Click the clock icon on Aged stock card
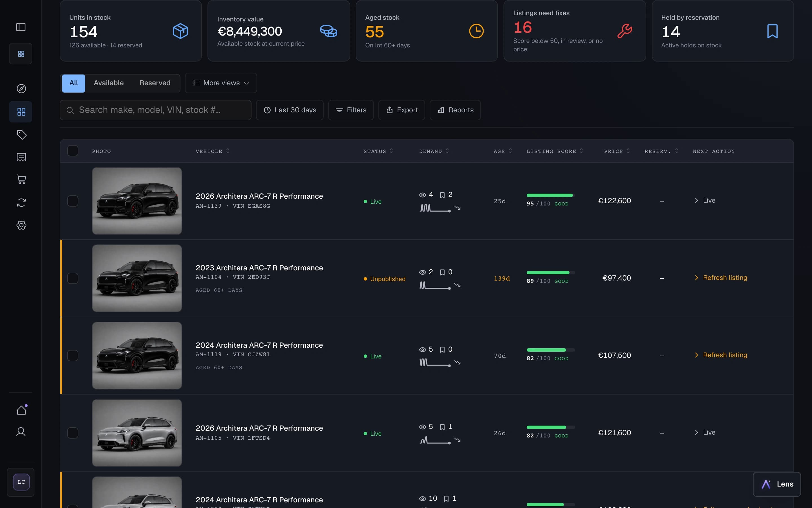Screen dimensions: 812x508 point(476,31)
